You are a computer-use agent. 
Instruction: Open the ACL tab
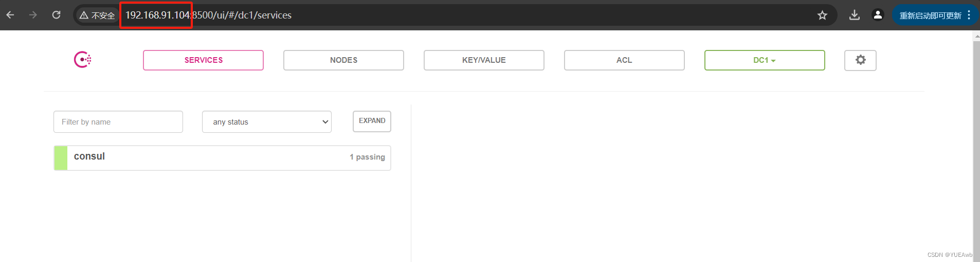click(x=624, y=60)
